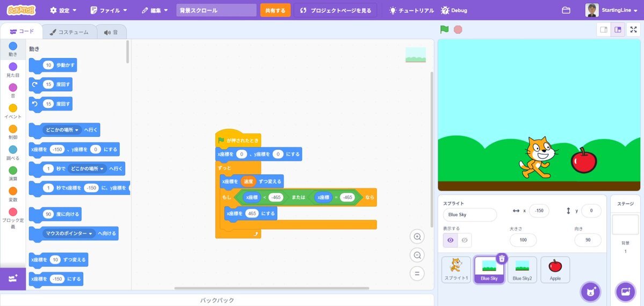The height and width of the screenshot is (306, 644).
Task: Click the workspace horizontal scrollbar
Action: [271, 288]
